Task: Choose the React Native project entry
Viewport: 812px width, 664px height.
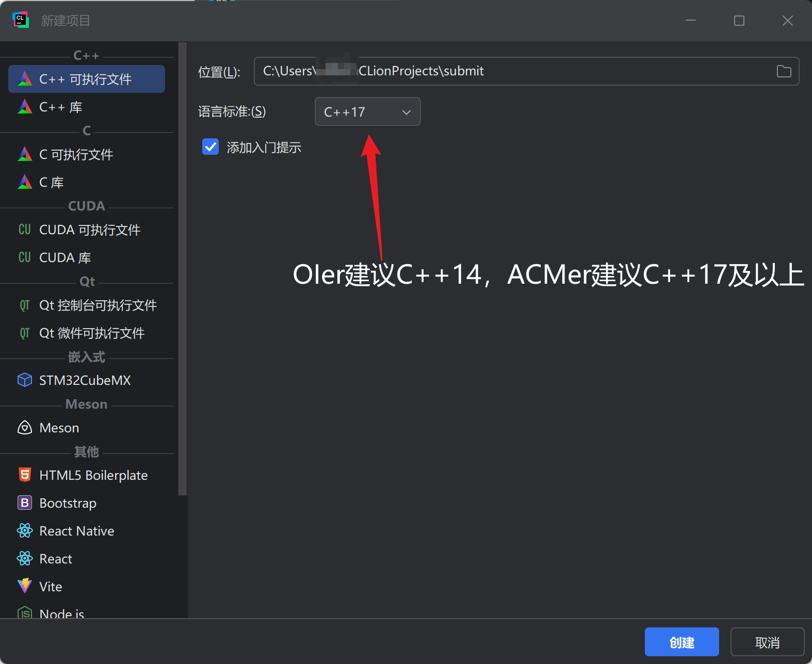Action: coord(87,531)
